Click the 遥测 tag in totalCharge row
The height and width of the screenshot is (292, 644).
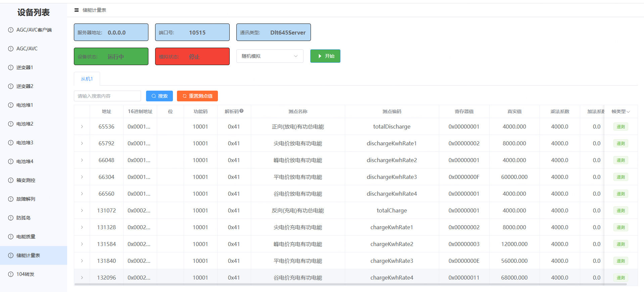[621, 210]
